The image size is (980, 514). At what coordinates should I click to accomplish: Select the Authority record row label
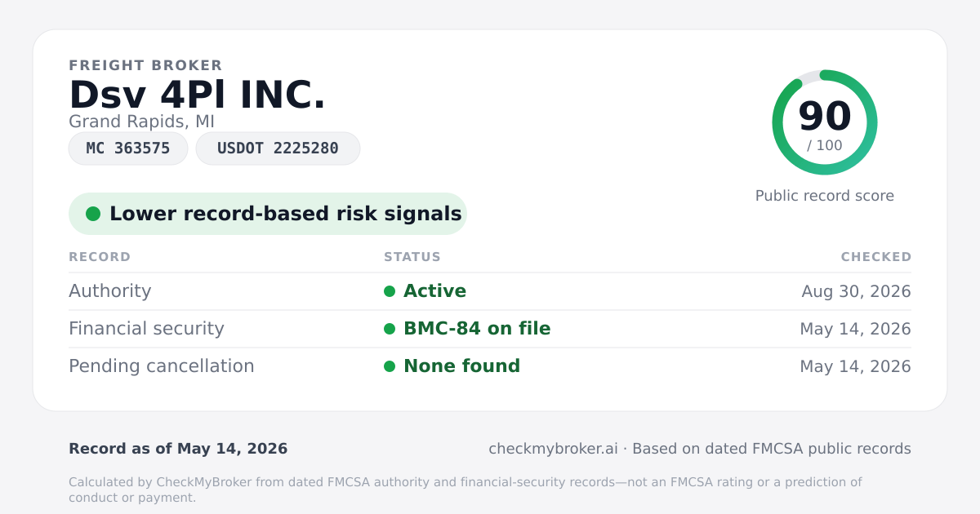pos(110,291)
